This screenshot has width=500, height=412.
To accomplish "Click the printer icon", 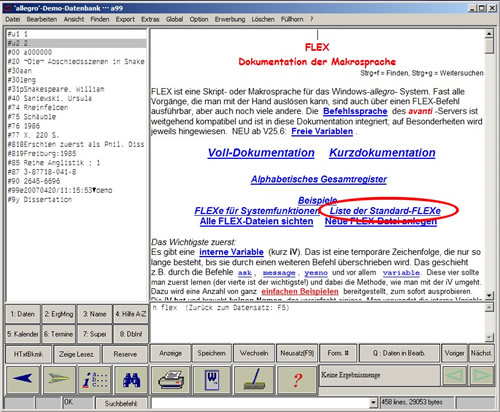I will (171, 380).
